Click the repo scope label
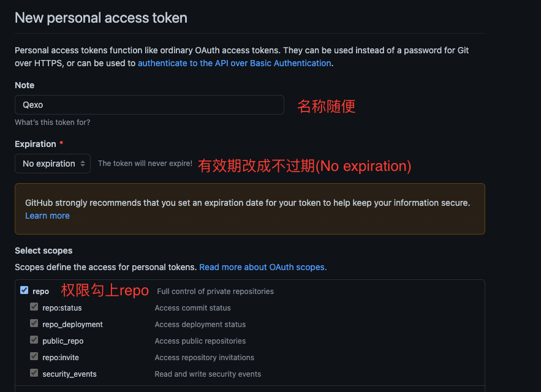Viewport: 541px width, 392px height. point(41,292)
